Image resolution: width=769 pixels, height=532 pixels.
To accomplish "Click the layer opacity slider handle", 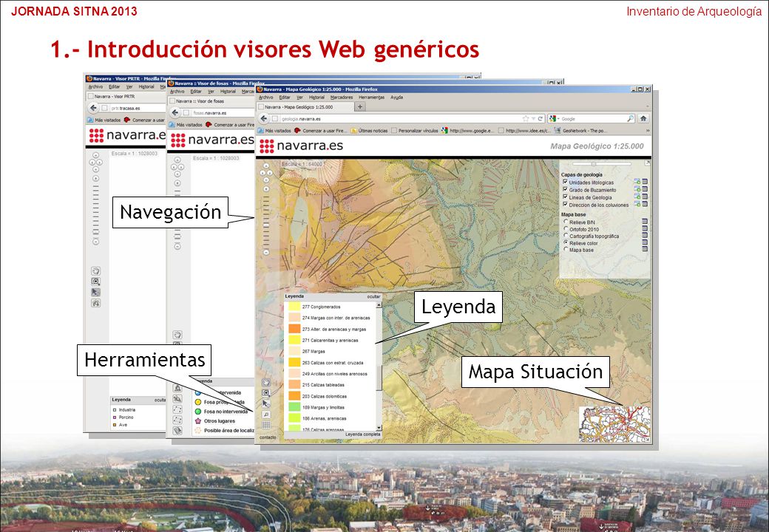I will click(594, 164).
